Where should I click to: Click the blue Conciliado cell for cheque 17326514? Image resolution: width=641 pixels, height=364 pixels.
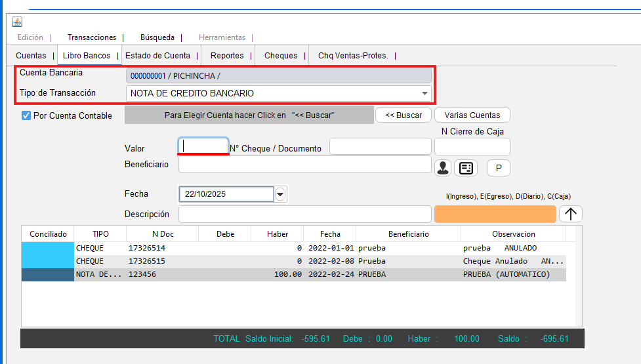48,249
